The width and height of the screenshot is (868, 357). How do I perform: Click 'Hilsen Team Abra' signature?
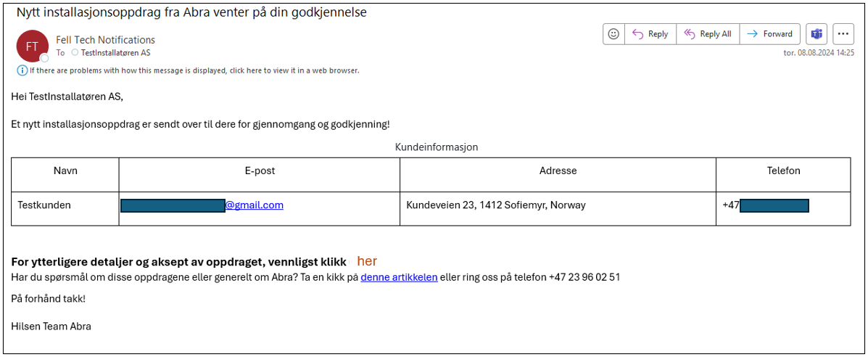[x=51, y=327]
